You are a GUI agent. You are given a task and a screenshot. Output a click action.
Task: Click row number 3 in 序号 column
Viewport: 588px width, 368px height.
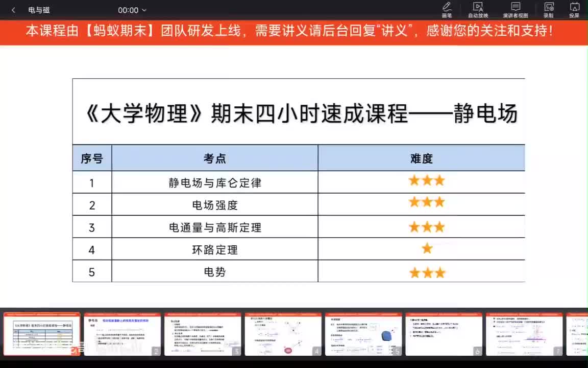point(92,227)
